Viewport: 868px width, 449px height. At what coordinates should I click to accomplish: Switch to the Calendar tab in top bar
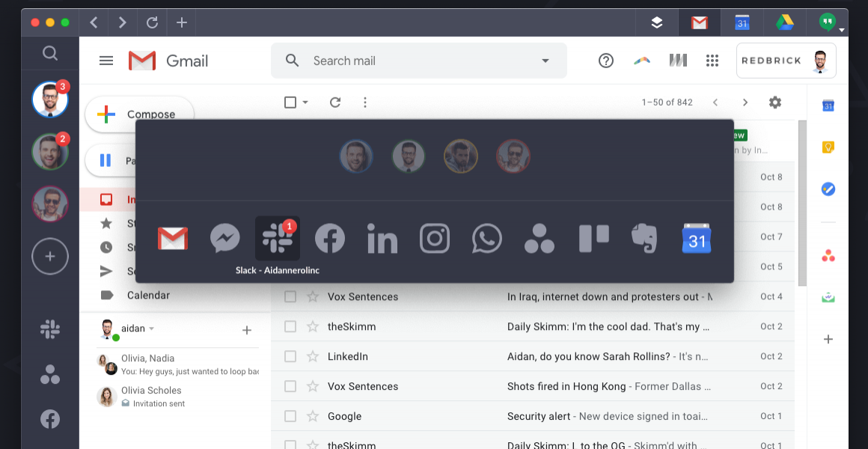(x=742, y=22)
